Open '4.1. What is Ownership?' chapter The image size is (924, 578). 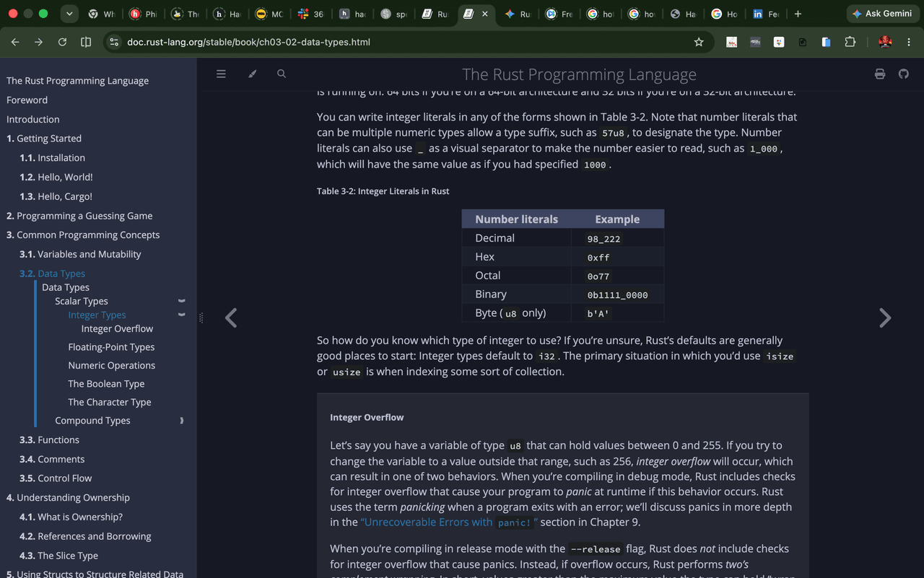[71, 517]
